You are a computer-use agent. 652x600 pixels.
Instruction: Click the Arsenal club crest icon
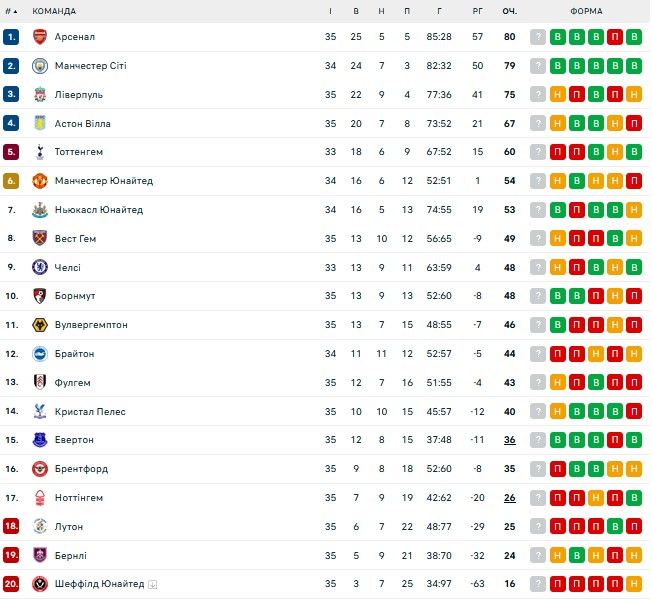[x=40, y=37]
